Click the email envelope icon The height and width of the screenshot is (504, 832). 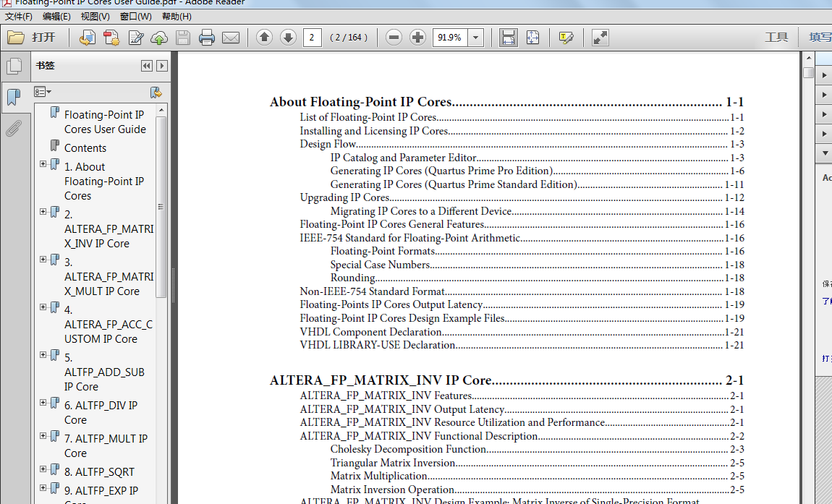click(230, 38)
